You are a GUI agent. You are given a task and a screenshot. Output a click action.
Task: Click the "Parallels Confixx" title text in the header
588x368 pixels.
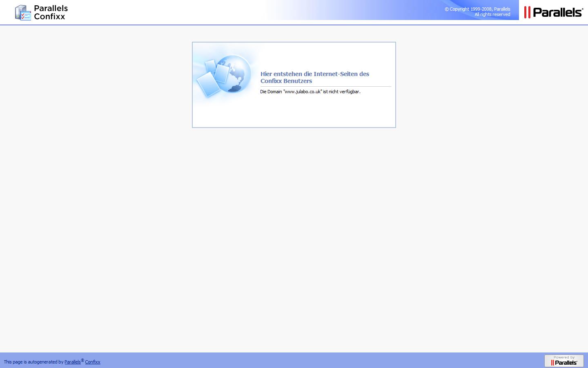coord(51,12)
